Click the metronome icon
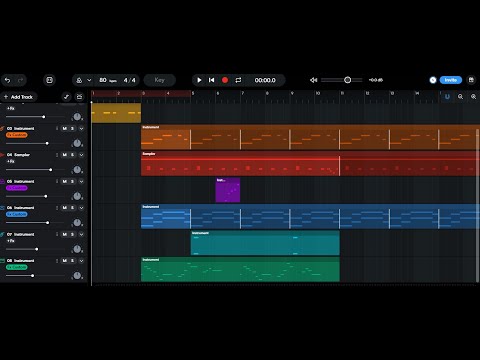The height and width of the screenshot is (360, 480). pyautogui.click(x=79, y=80)
